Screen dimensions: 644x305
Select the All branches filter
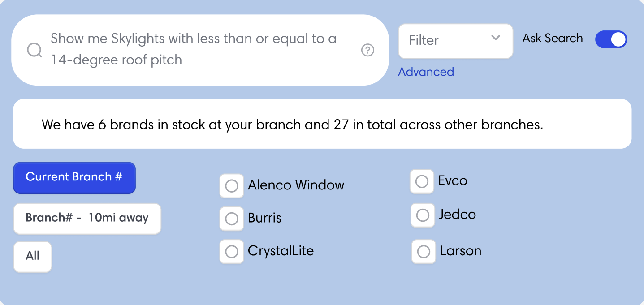click(32, 256)
